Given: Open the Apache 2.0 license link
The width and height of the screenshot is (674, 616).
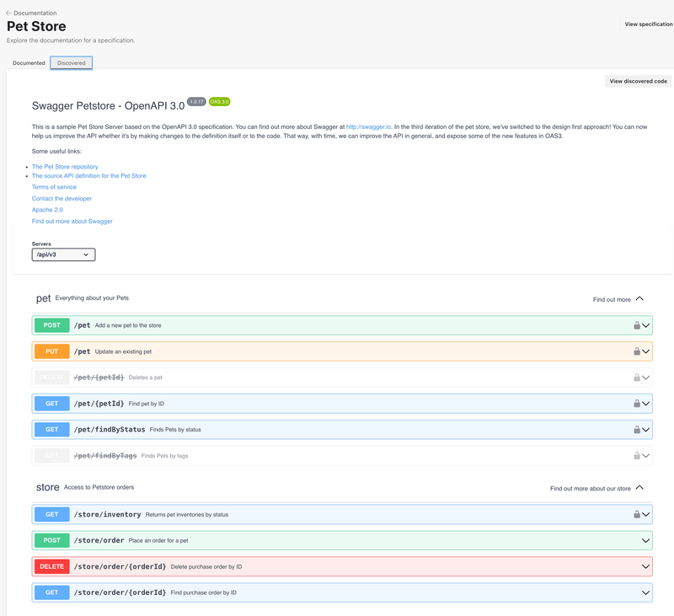Looking at the screenshot, I should pyautogui.click(x=47, y=210).
